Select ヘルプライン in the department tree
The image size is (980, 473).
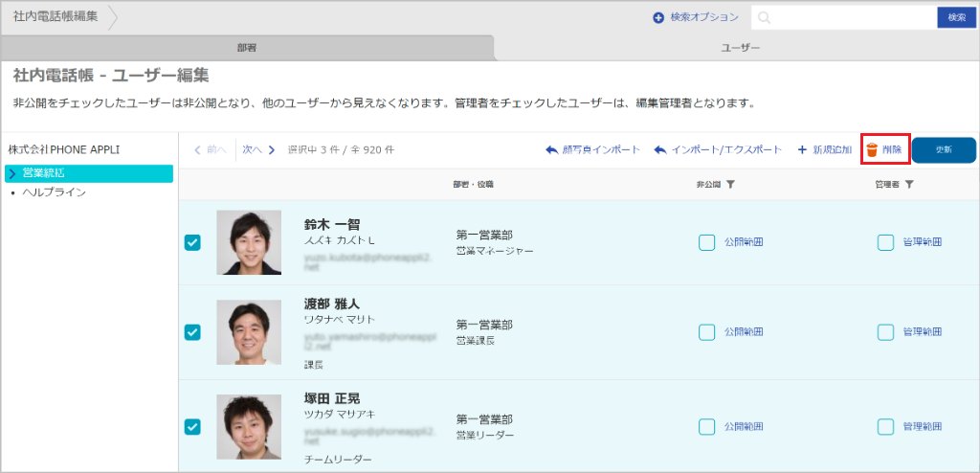tap(55, 192)
